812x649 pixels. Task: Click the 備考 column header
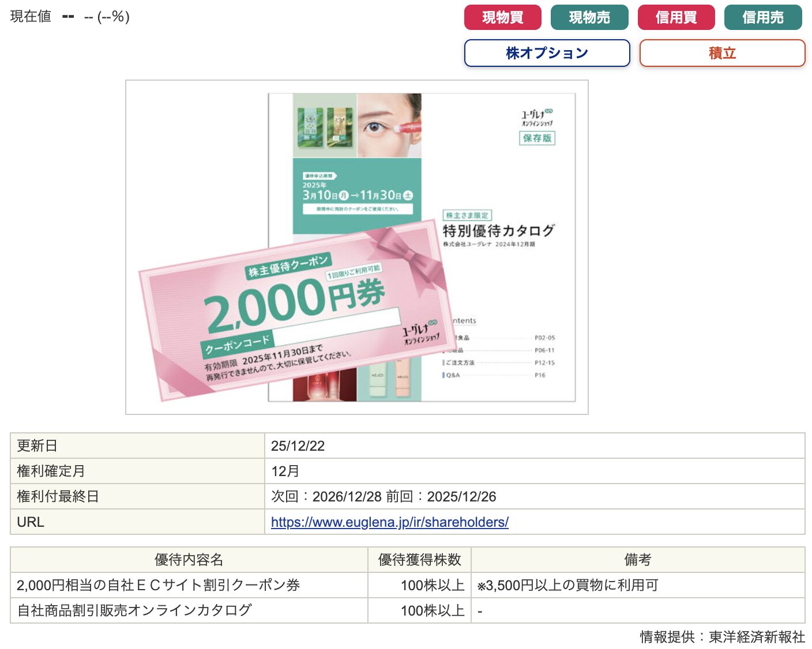pyautogui.click(x=638, y=560)
